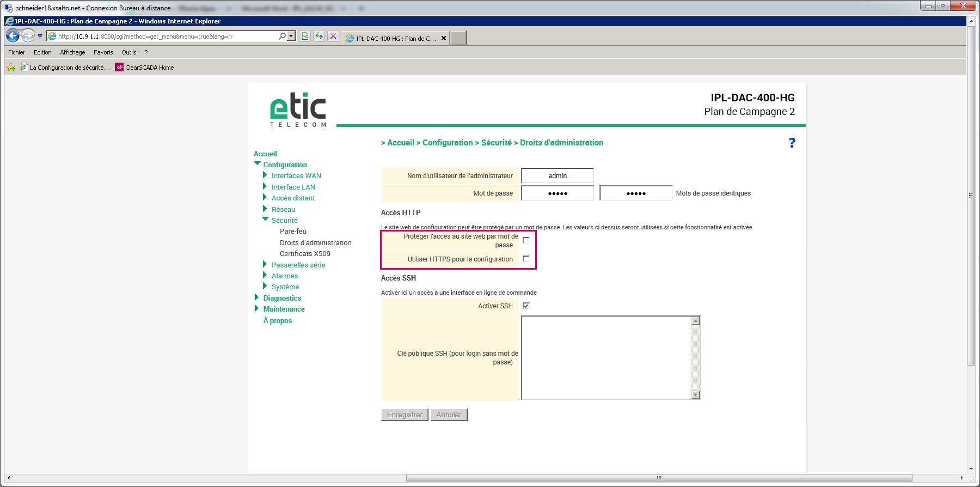
Task: Click into the SSH public key text area
Action: (606, 357)
